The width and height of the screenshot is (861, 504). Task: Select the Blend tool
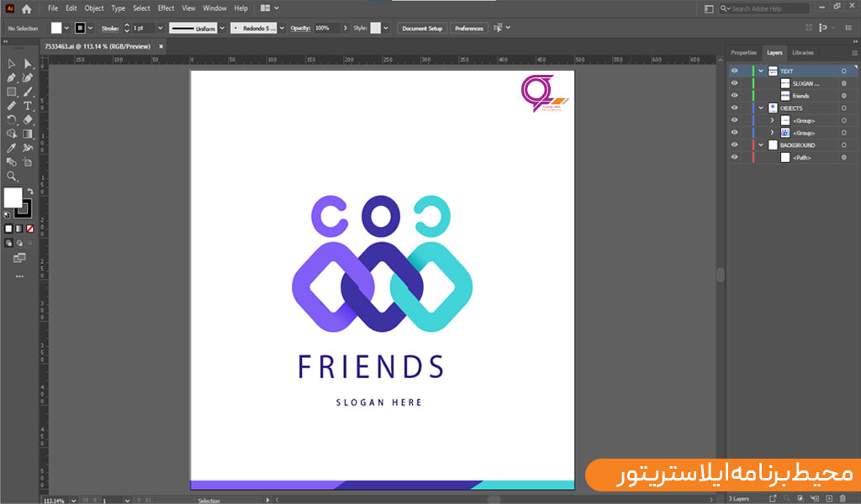click(x=12, y=162)
